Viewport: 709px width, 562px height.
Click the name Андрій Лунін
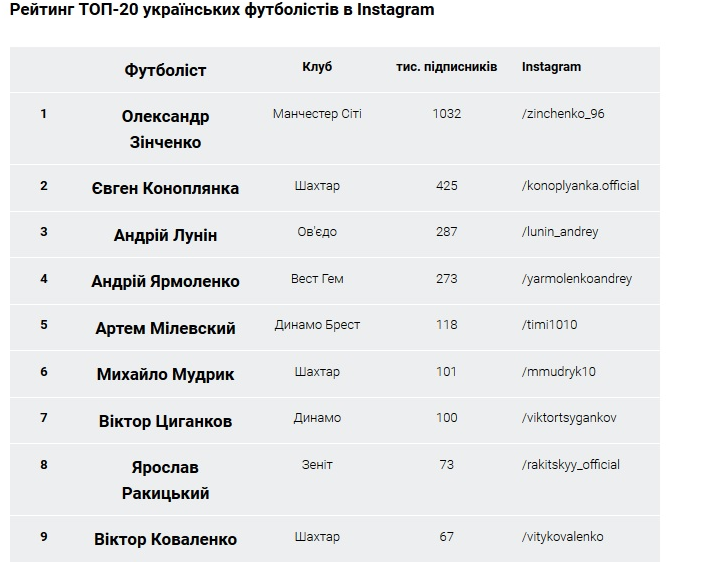click(x=166, y=235)
